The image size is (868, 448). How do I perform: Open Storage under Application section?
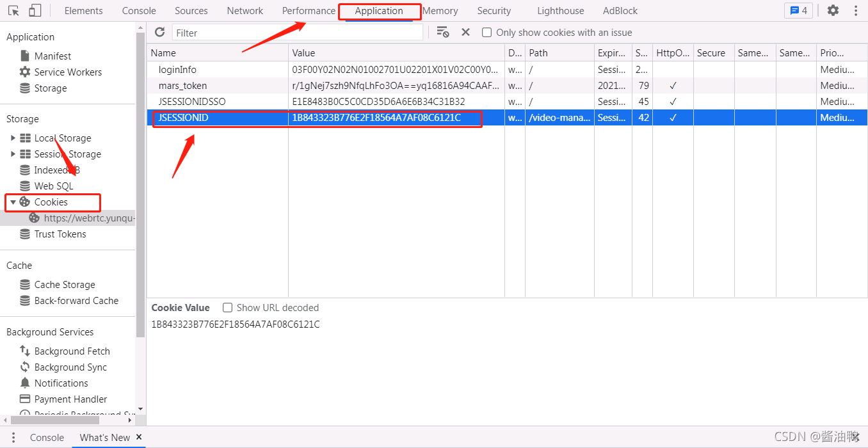pos(51,88)
